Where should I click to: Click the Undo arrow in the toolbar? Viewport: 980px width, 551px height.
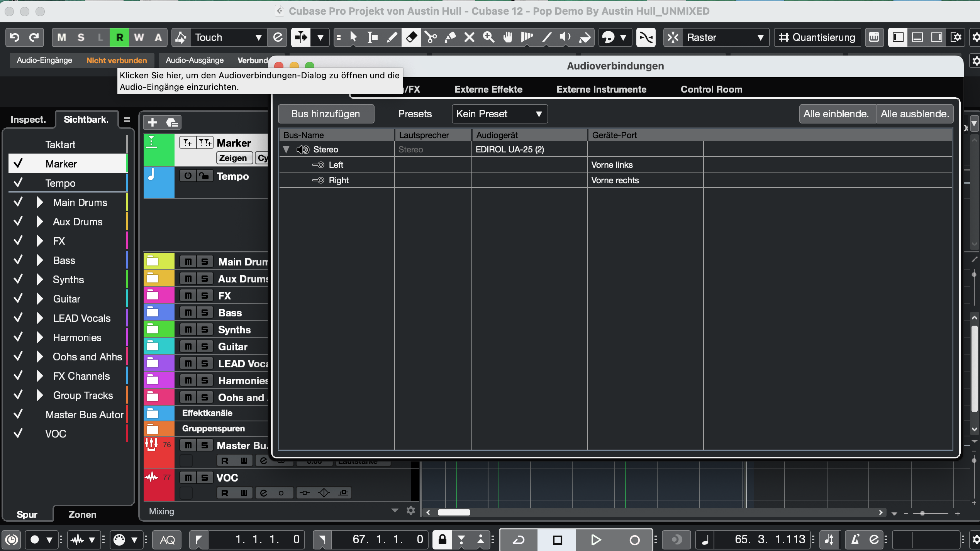[15, 37]
